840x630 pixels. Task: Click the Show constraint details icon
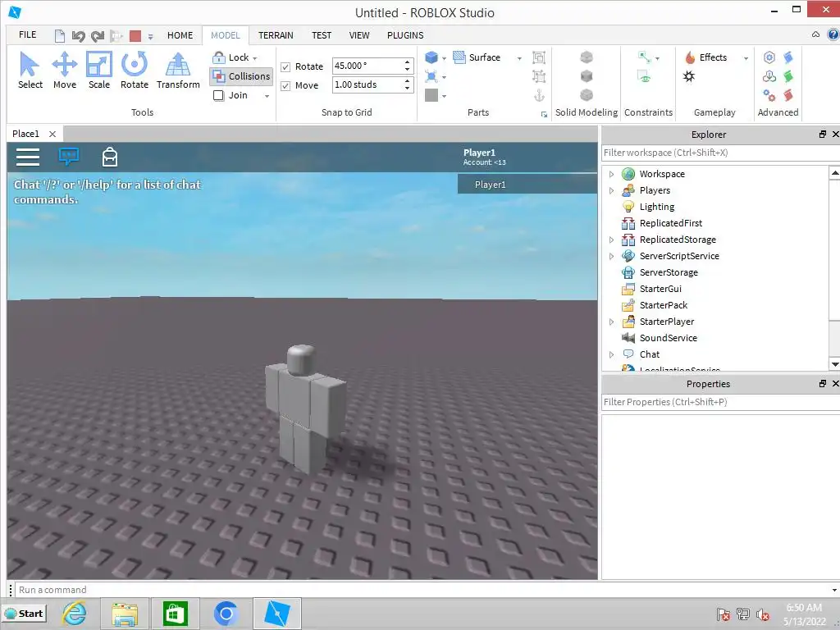645,76
